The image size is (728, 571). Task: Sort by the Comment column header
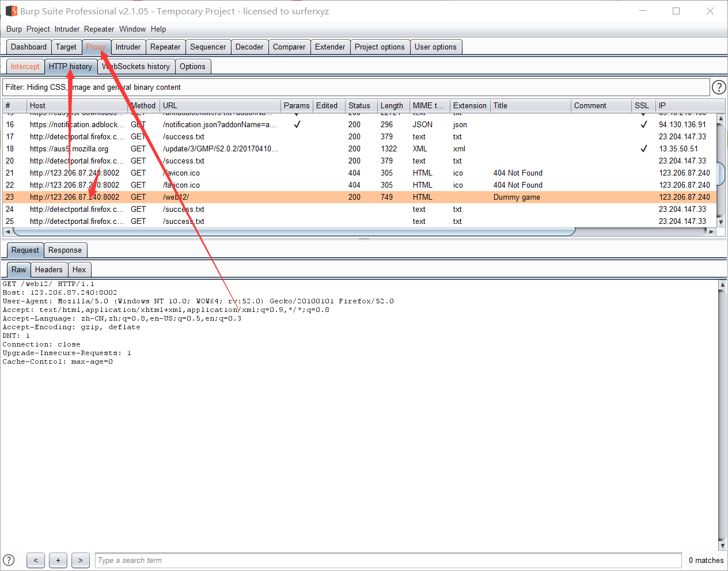coord(601,106)
